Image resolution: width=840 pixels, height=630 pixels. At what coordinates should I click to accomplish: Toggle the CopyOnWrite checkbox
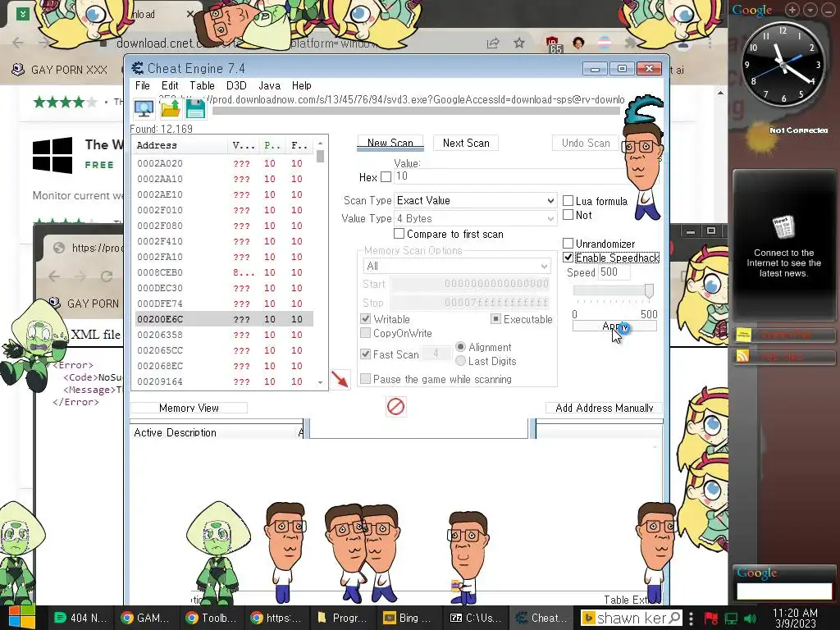365,333
